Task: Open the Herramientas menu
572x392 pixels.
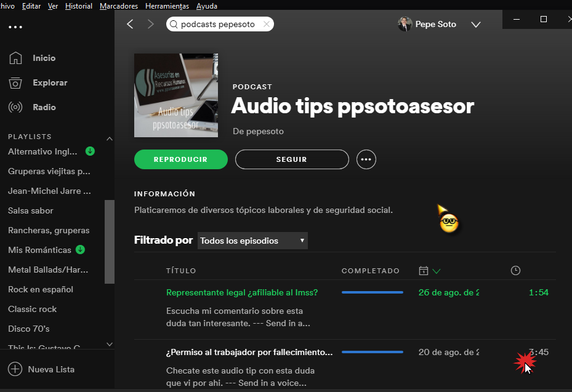Action: coord(167,6)
